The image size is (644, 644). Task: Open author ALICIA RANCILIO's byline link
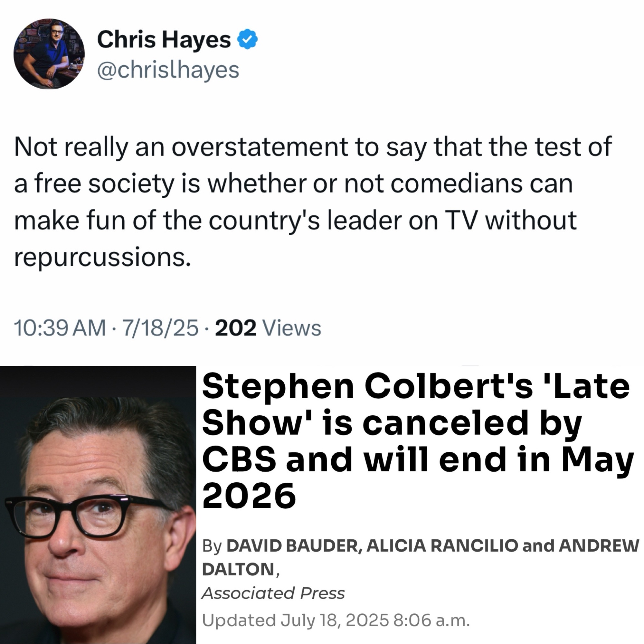tap(442, 546)
